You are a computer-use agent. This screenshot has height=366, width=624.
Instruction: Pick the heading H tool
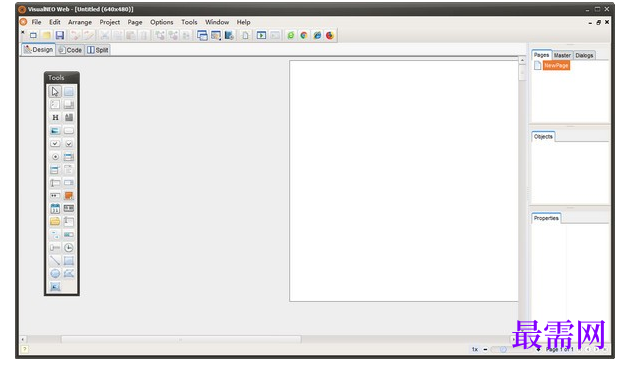55,117
